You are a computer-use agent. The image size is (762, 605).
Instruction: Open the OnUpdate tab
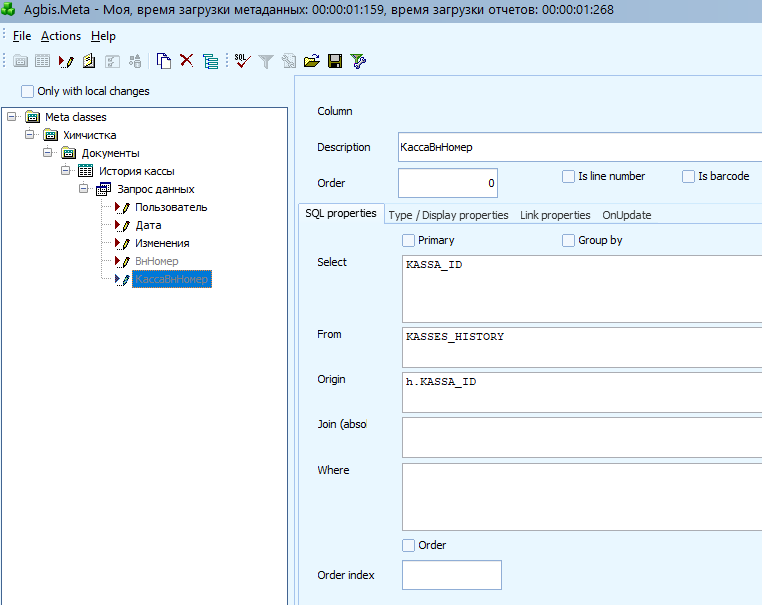coord(626,215)
